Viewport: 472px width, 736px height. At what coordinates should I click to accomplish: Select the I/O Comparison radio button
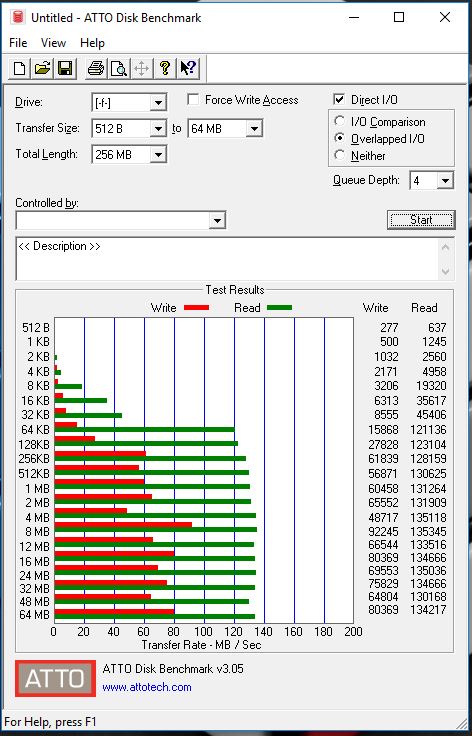[340, 121]
